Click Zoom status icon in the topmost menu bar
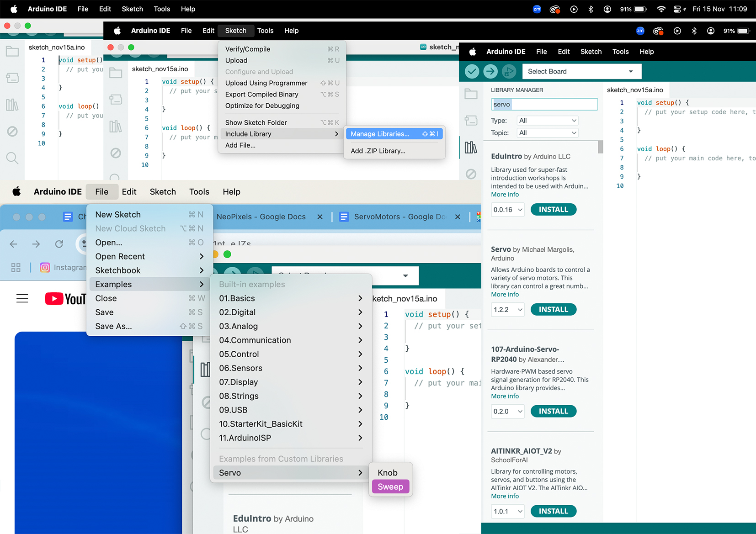756x534 pixels. (x=537, y=9)
